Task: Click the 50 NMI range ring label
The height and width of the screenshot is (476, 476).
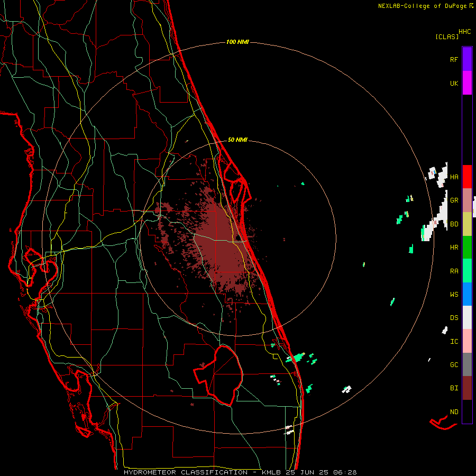Action: [x=237, y=140]
